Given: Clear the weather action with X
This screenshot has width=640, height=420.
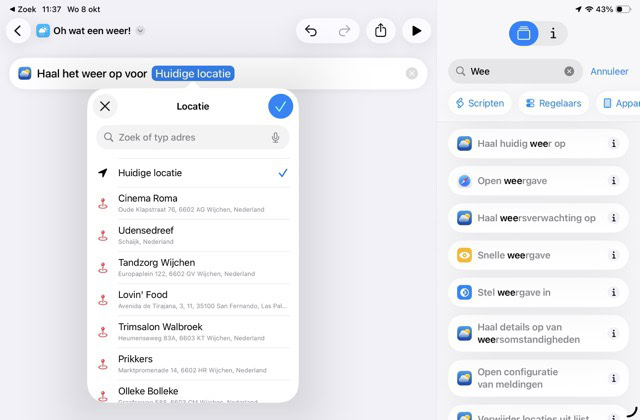Looking at the screenshot, I should point(412,74).
